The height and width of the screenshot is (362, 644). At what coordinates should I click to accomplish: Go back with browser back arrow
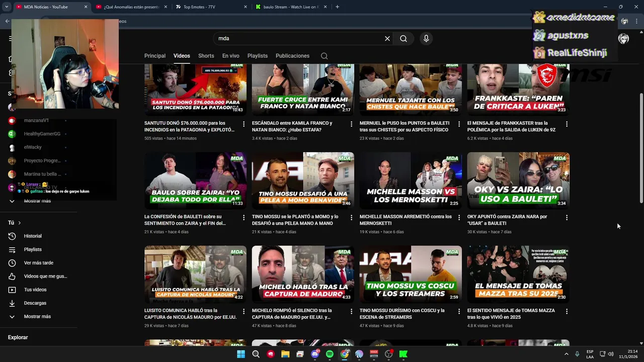pos(7,21)
